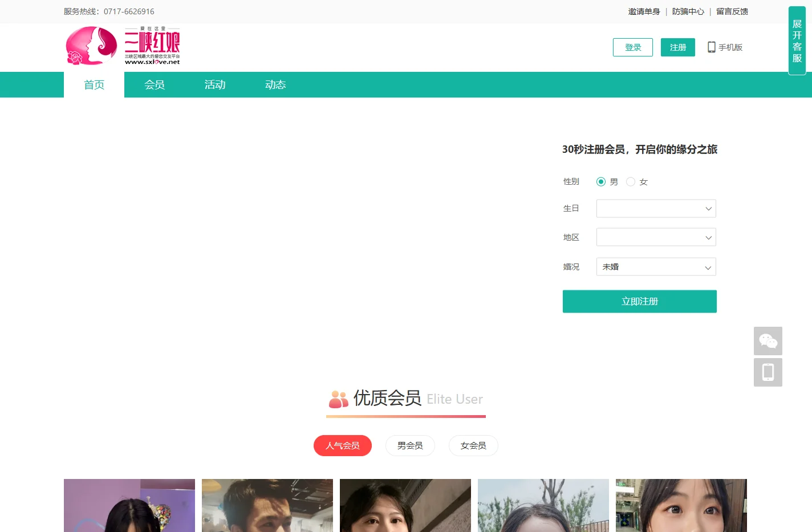Click the Elite User people icon
This screenshot has width=812, height=532.
tap(338, 399)
